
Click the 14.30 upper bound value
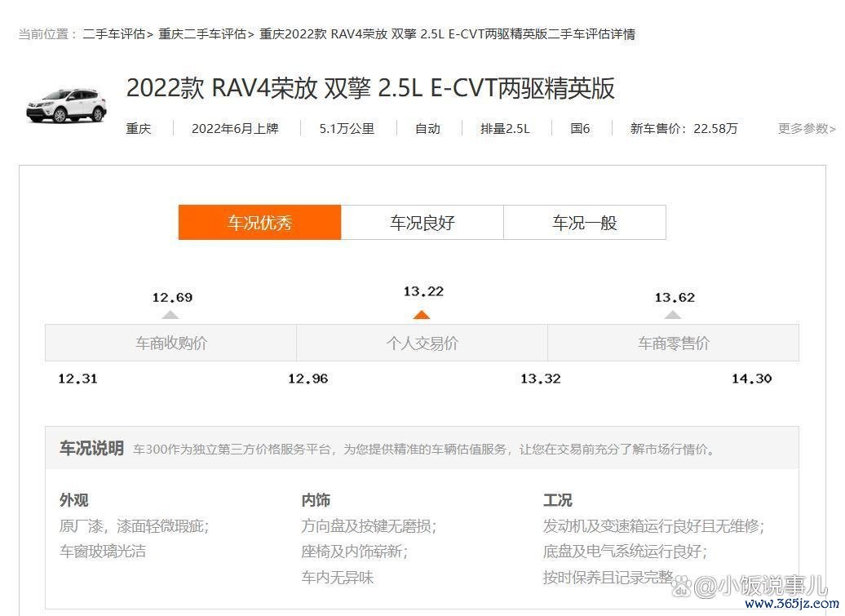click(751, 379)
